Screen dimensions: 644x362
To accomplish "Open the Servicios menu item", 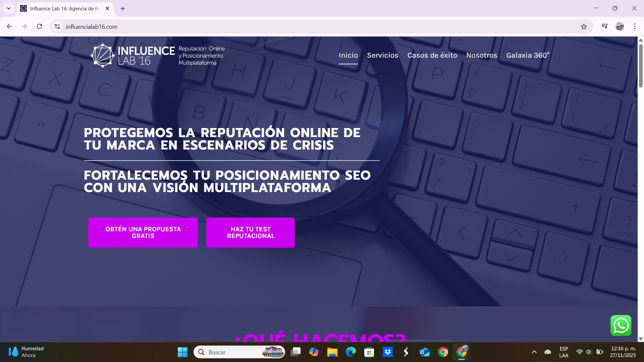I will point(382,55).
